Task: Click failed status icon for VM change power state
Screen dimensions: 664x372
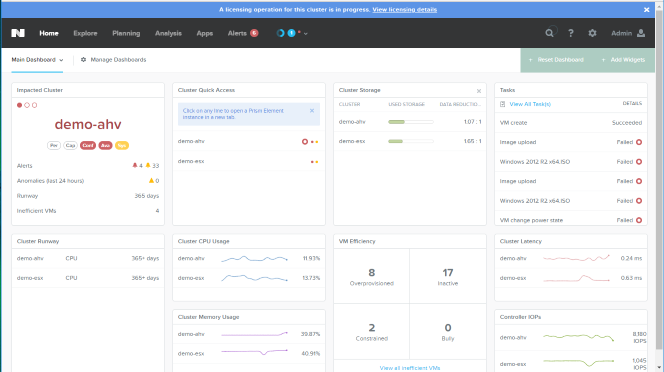Action: 639,220
